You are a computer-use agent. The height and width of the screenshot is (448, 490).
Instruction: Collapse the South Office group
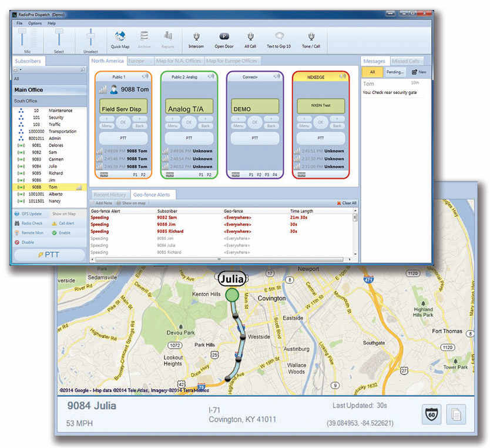pyautogui.click(x=49, y=101)
